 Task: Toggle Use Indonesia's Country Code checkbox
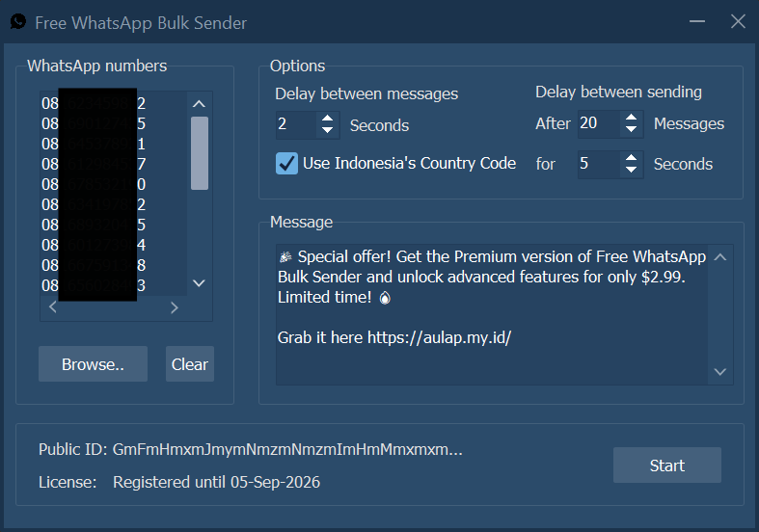(x=286, y=163)
